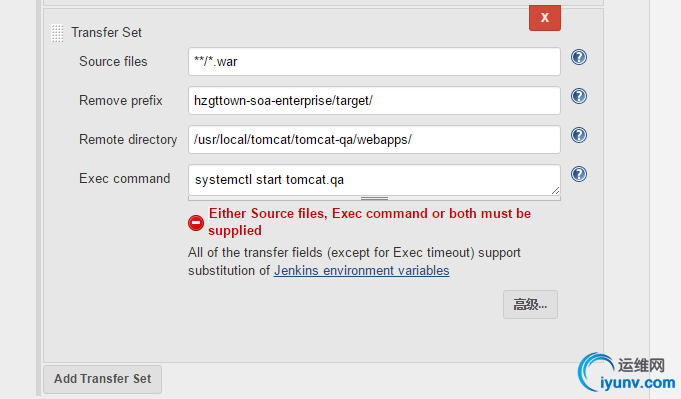This screenshot has height=399, width=681.
Task: Click the iyunv.com swirl logo
Action: pyautogui.click(x=596, y=372)
